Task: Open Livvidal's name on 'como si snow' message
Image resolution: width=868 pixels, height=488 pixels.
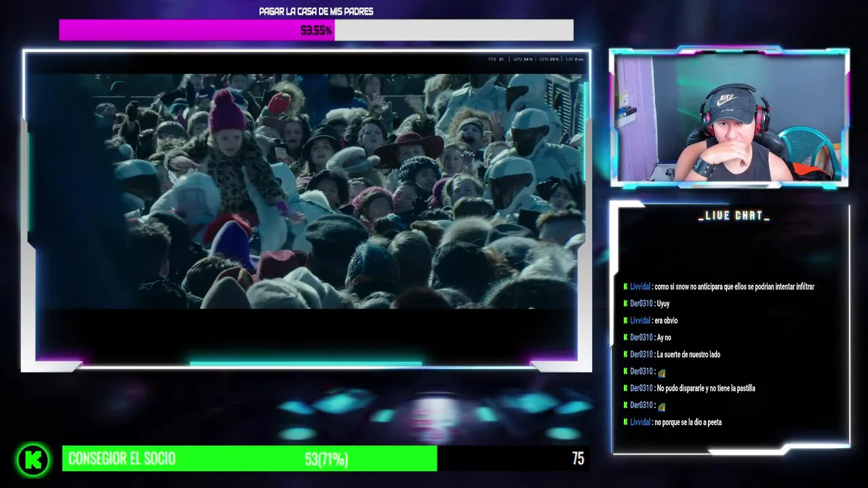Action: tap(640, 287)
